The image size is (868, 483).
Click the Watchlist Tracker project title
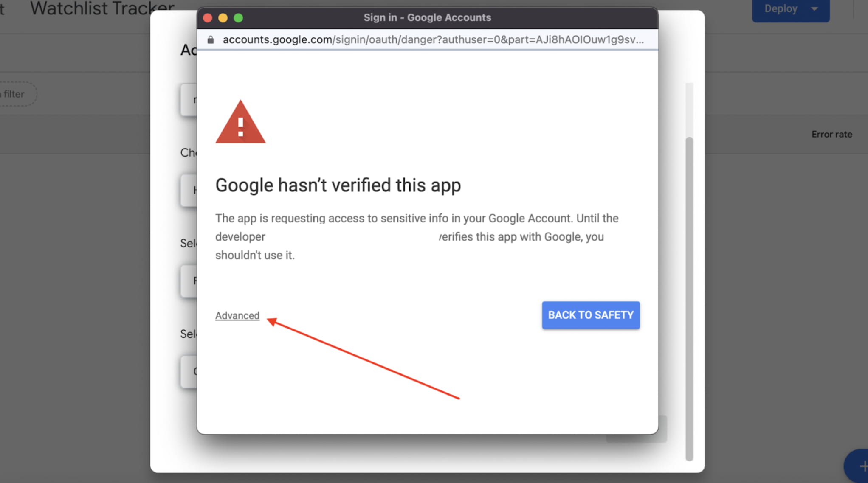pyautogui.click(x=102, y=8)
